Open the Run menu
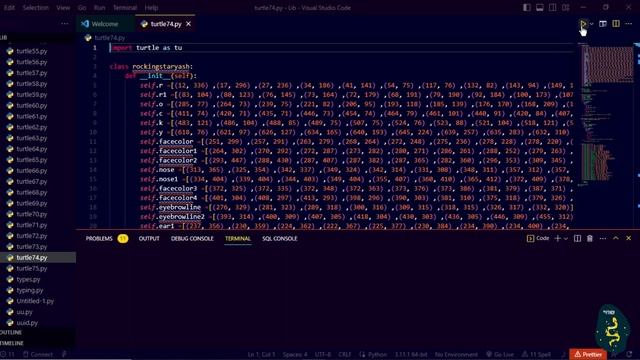Viewport: 640px width, 360px height. pos(99,7)
